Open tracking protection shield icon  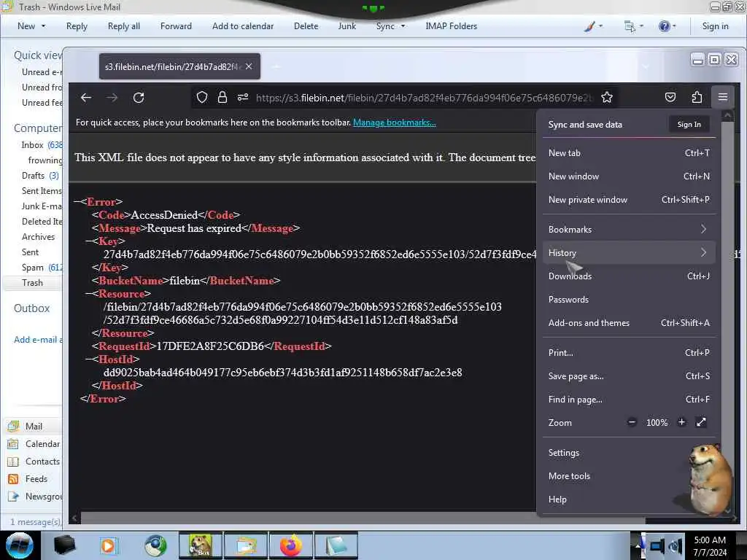(202, 98)
